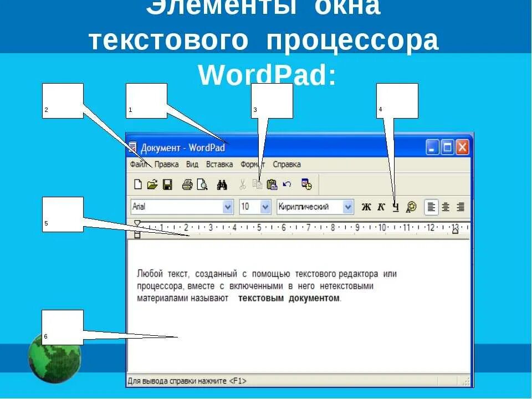Click the first-line indent marker on ruler

pyautogui.click(x=137, y=223)
